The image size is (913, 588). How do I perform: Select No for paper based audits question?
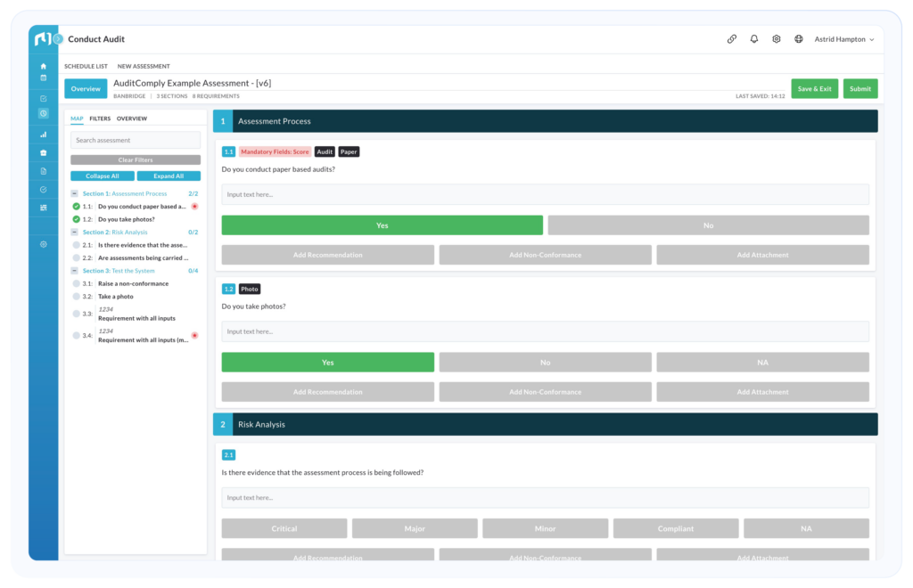pyautogui.click(x=708, y=225)
